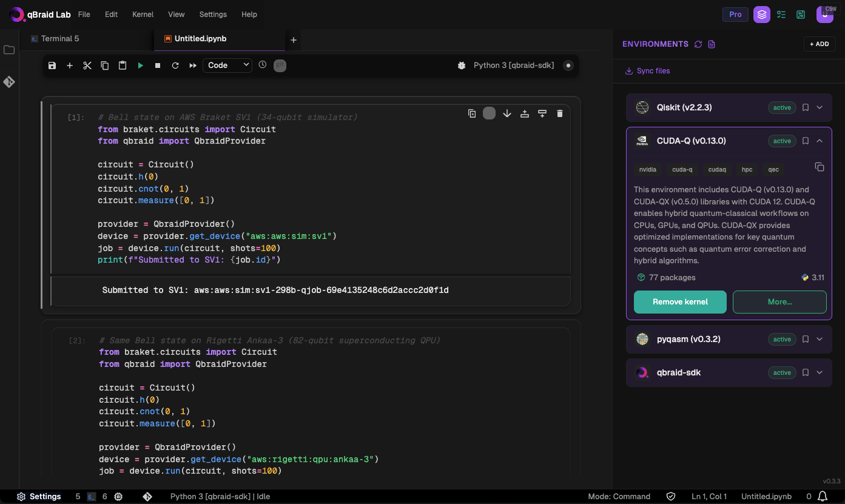The image size is (845, 504).
Task: Click the qec tag chip
Action: tap(773, 170)
